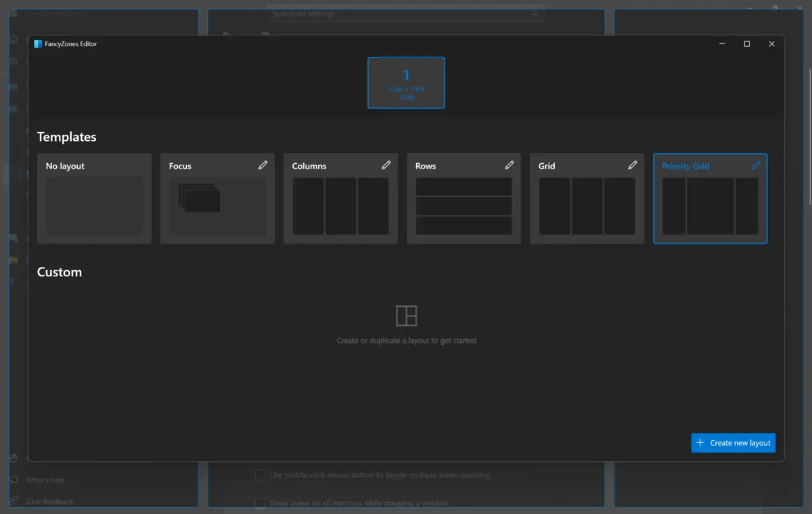
Task: Open Give feedback in PowerToys Settings sidebar
Action: coord(49,502)
